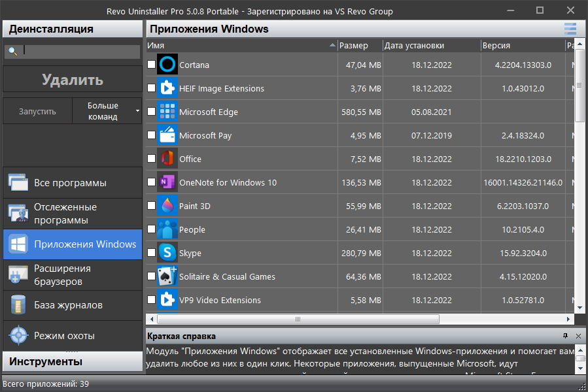Close the Краткая справка panel
The height and width of the screenshot is (392, 588).
click(x=578, y=336)
